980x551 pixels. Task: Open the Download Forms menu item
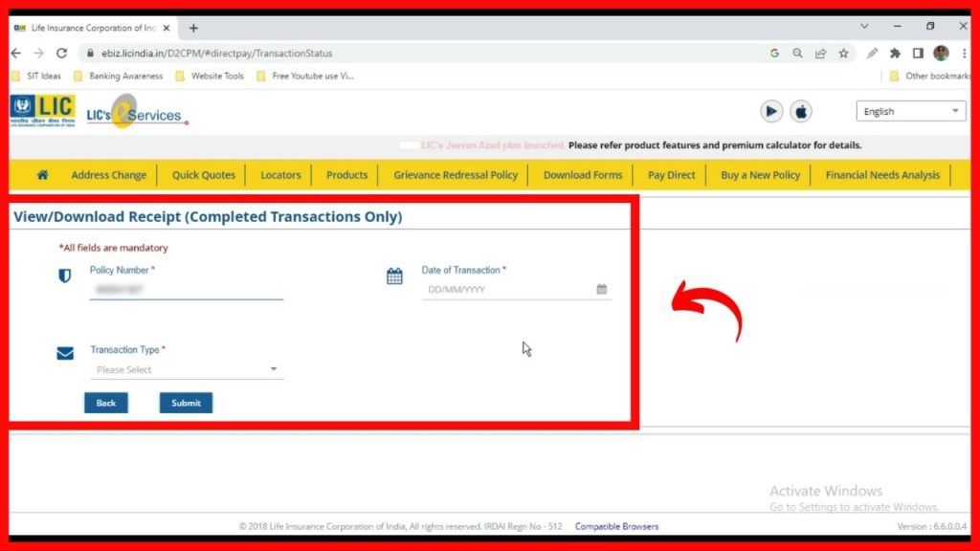coord(583,175)
